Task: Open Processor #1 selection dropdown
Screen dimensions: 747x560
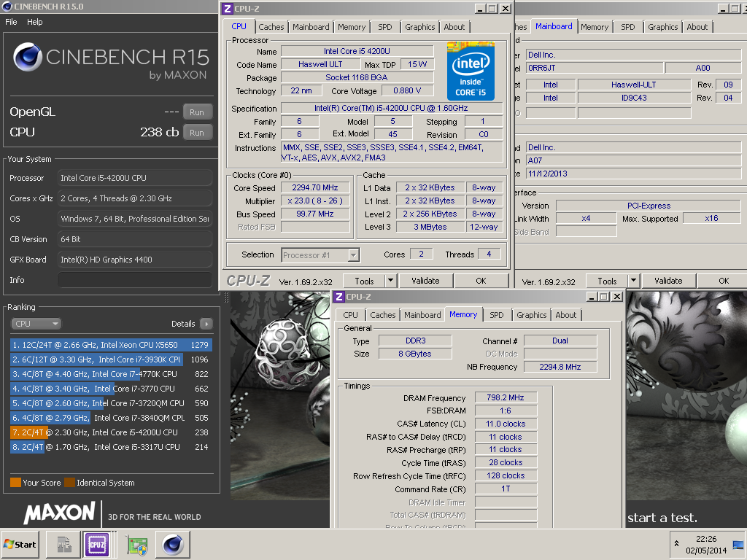Action: pos(321,255)
